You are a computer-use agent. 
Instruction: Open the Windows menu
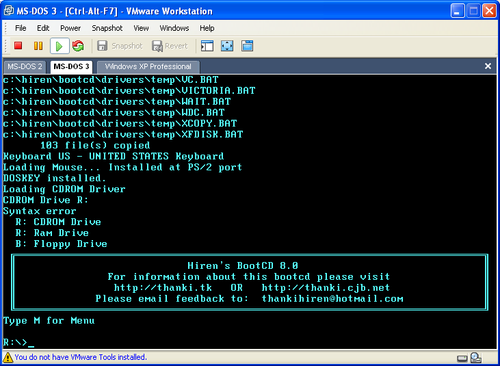click(x=174, y=28)
